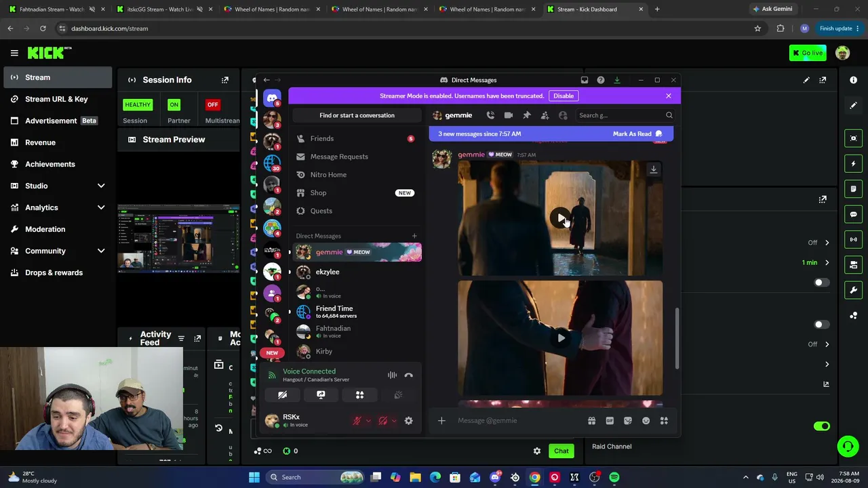The height and width of the screenshot is (488, 868).
Task: Open pinned messages in Discord chat
Action: click(x=527, y=115)
